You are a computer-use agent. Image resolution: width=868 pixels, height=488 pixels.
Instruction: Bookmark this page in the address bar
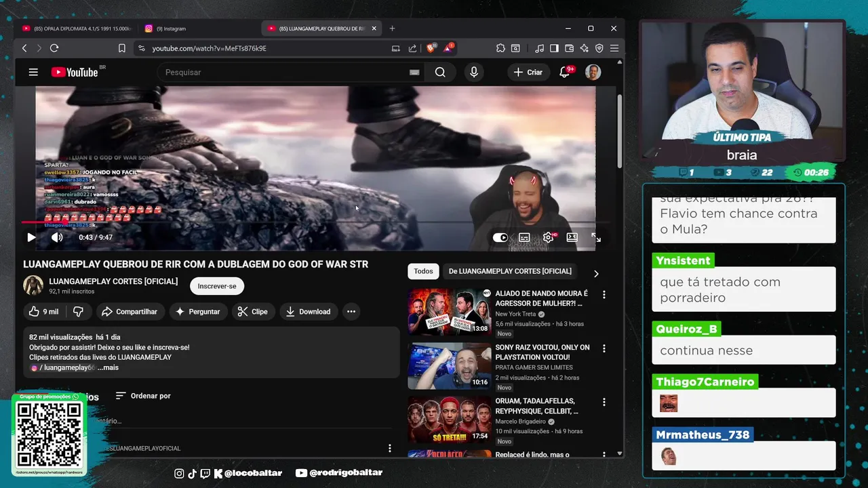pyautogui.click(x=122, y=48)
